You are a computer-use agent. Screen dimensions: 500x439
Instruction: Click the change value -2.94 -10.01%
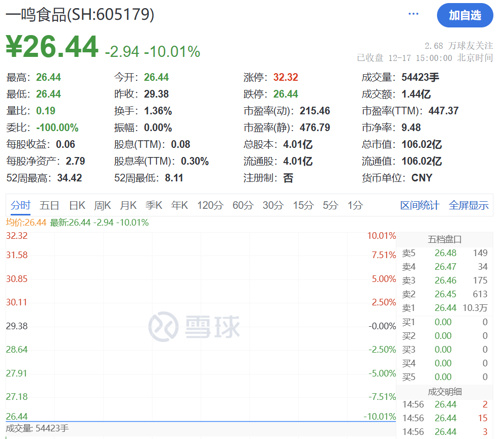tap(153, 52)
